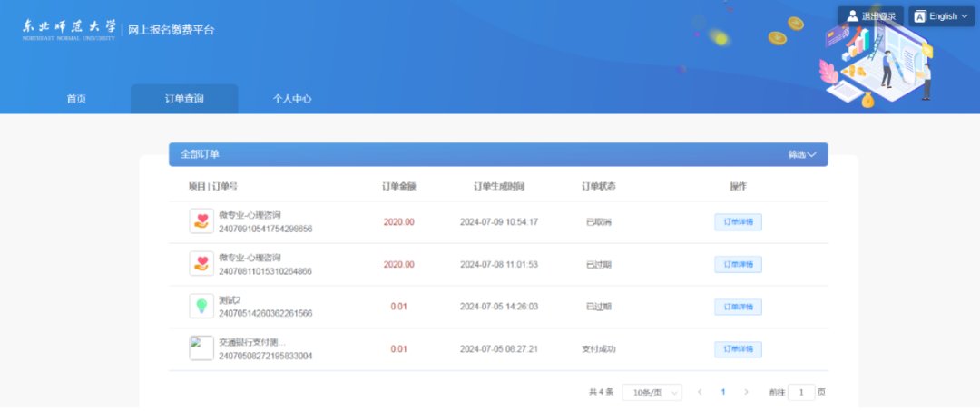Select page number 1 in pagination
The image size is (980, 411).
coord(723,392)
